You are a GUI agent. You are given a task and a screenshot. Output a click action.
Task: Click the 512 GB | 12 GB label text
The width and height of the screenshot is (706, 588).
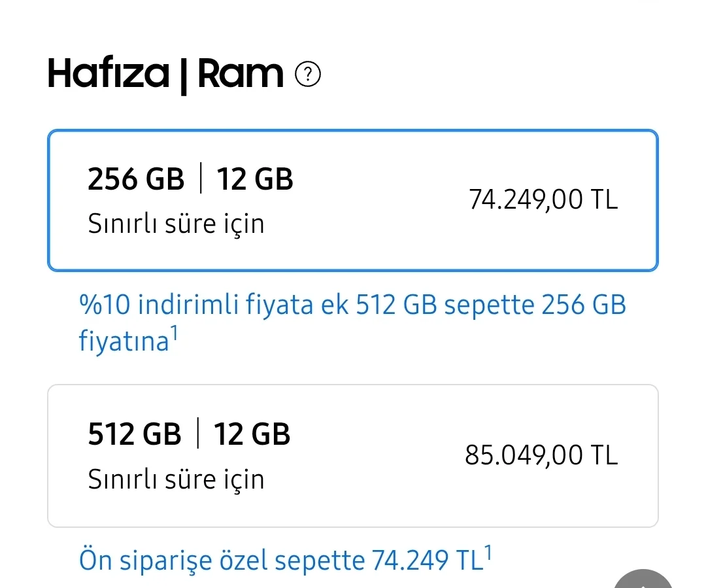tap(190, 433)
